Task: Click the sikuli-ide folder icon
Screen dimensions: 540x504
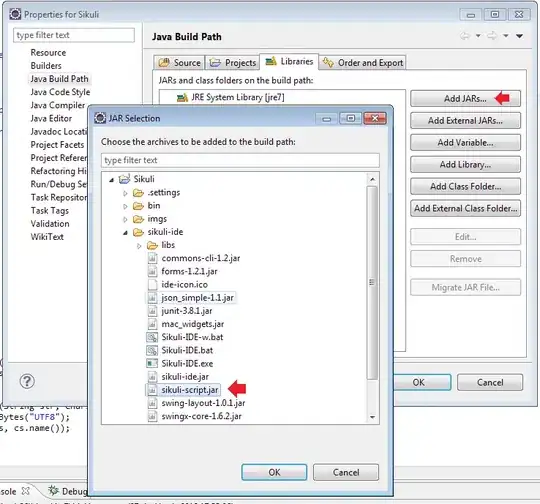Action: (138, 232)
